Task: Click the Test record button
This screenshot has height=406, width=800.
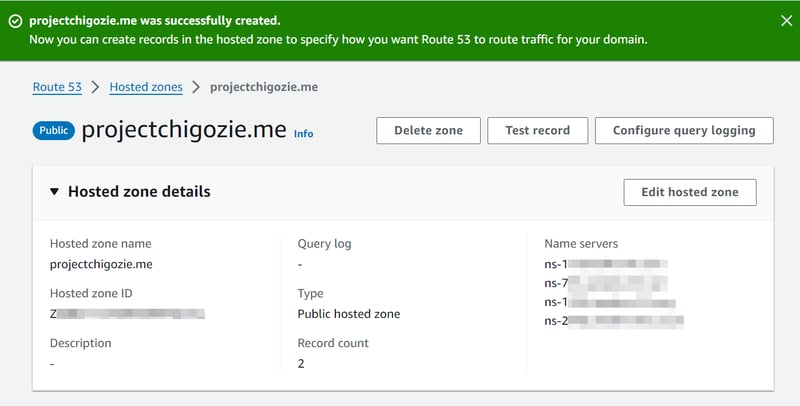Action: [537, 130]
